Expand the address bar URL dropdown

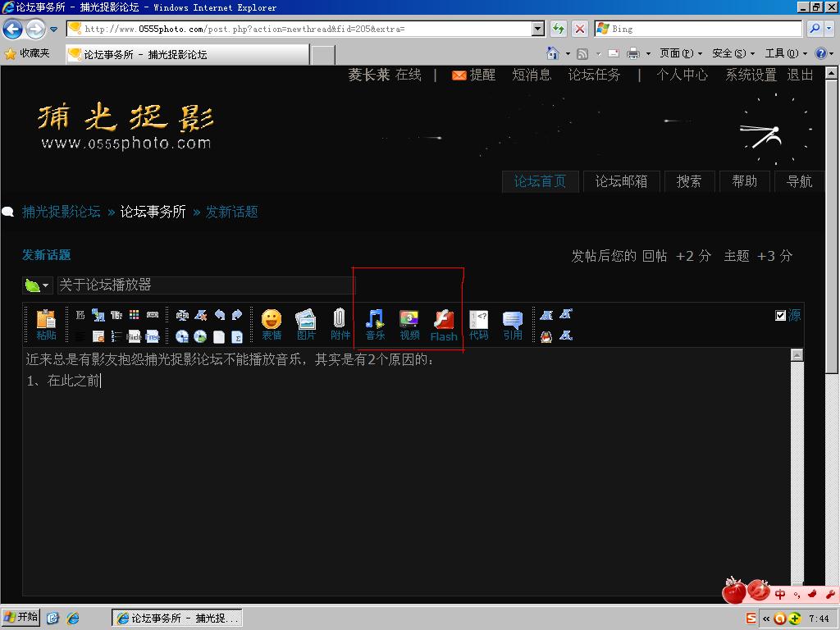click(538, 29)
